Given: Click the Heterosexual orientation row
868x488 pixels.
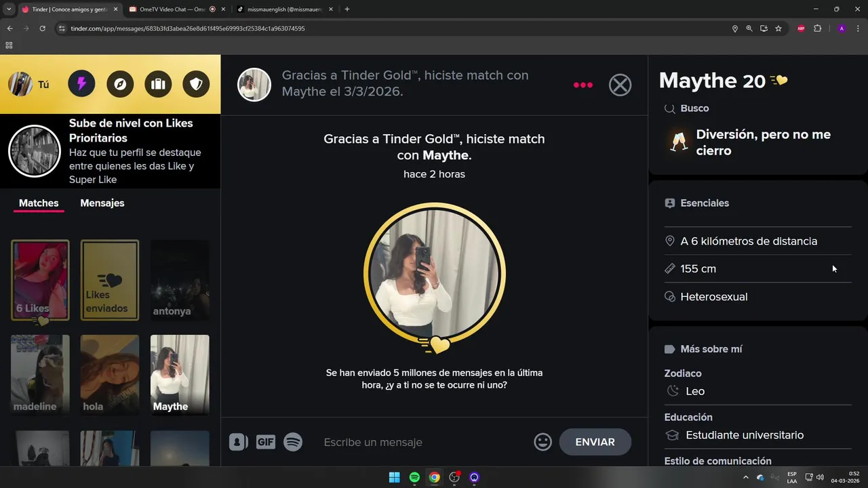Looking at the screenshot, I should 757,297.
